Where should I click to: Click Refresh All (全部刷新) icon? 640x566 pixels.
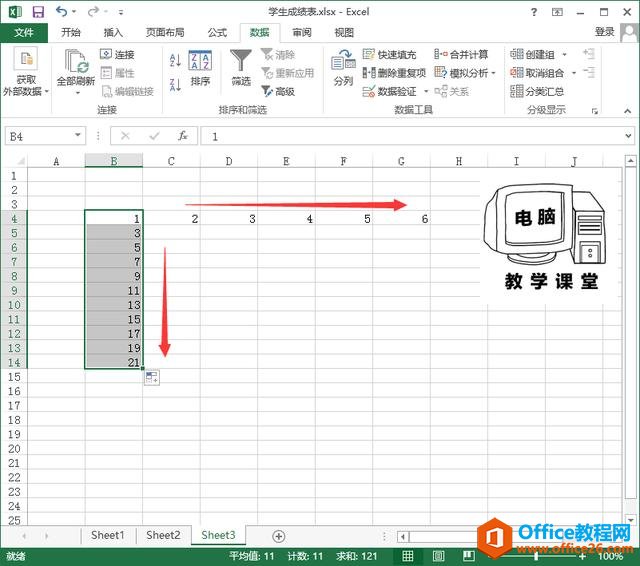tap(76, 67)
